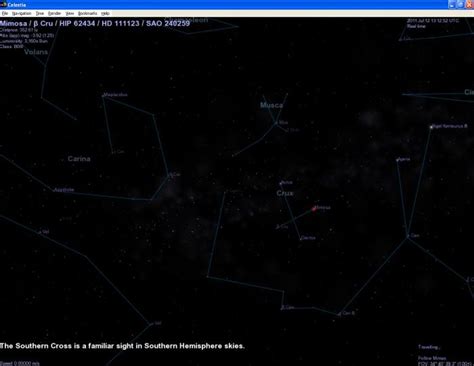This screenshot has height=366, width=474.
Task: Open the Bookmarks menu
Action: [x=88, y=13]
